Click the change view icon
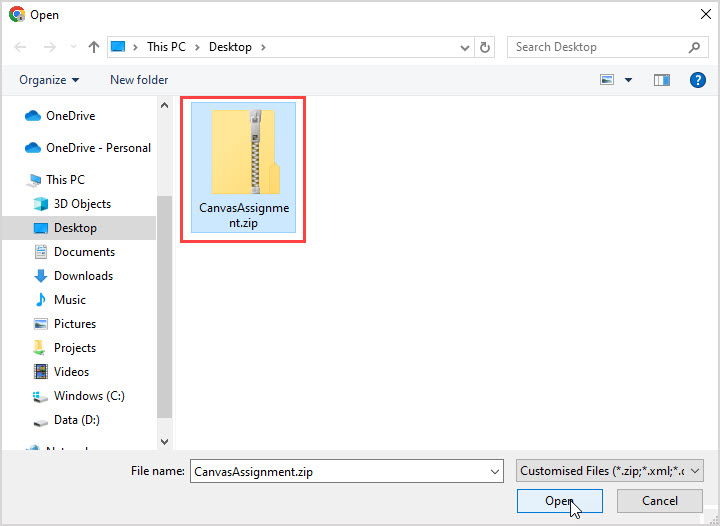This screenshot has height=526, width=720. [x=606, y=80]
